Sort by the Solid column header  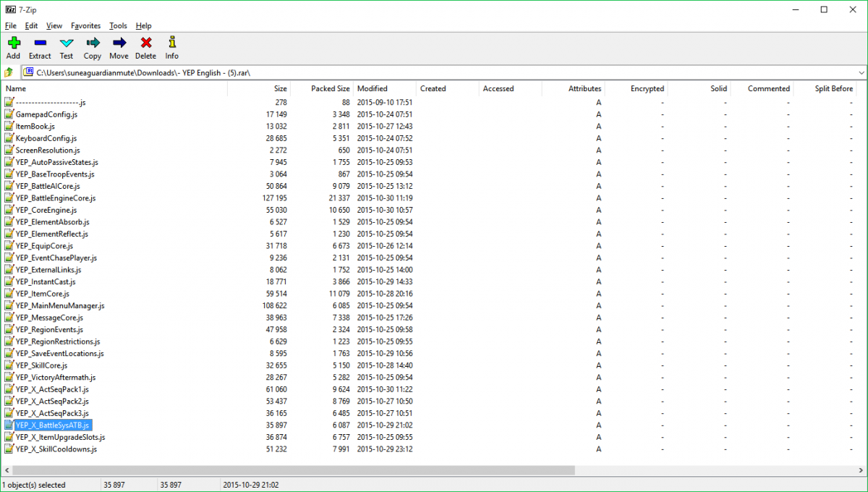pos(699,88)
